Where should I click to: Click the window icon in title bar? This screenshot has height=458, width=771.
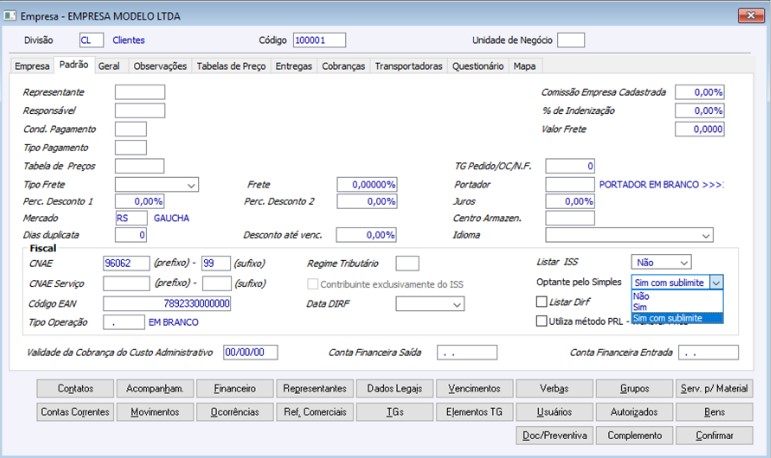(x=10, y=16)
